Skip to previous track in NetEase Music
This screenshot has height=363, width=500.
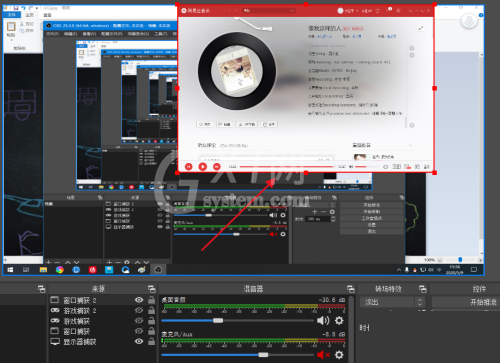pos(189,166)
